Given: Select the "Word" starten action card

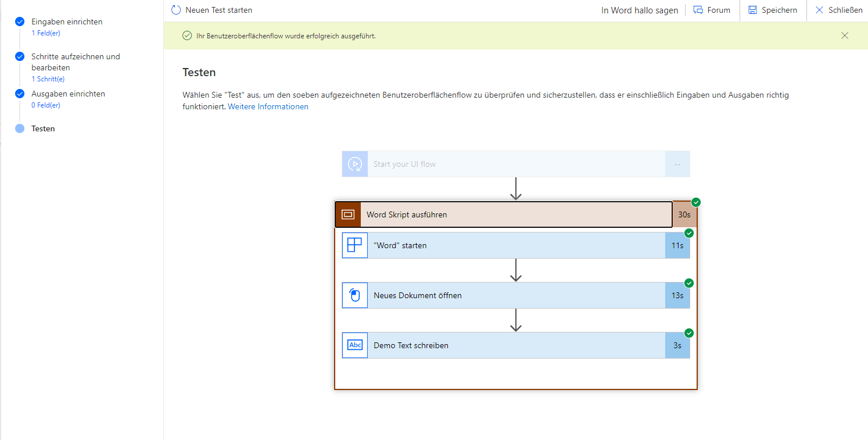Looking at the screenshot, I should tap(516, 245).
